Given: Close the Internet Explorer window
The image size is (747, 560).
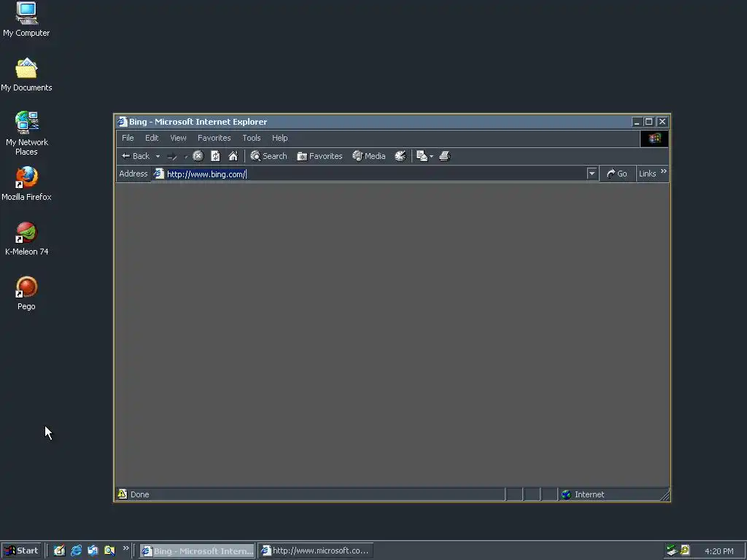Looking at the screenshot, I should coord(662,122).
